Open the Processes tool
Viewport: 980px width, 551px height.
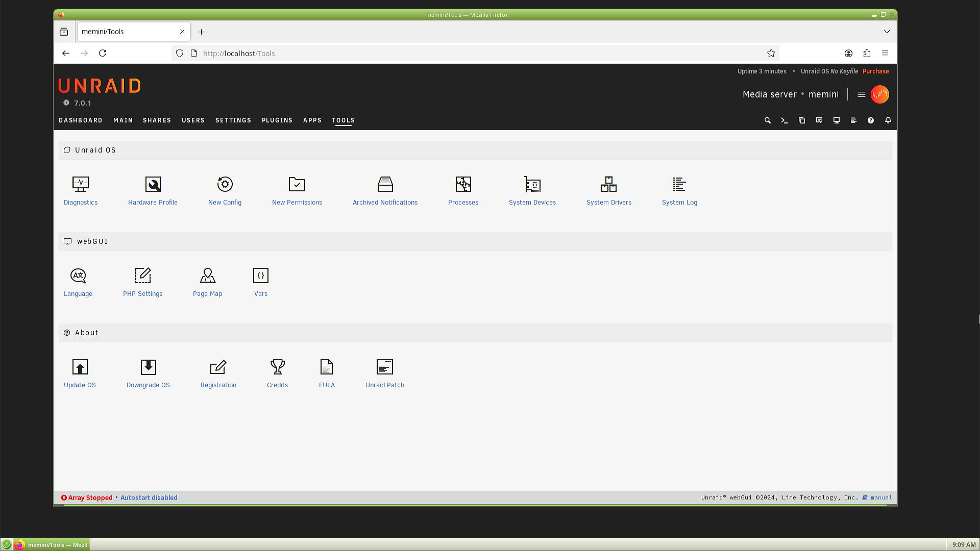[x=463, y=191]
